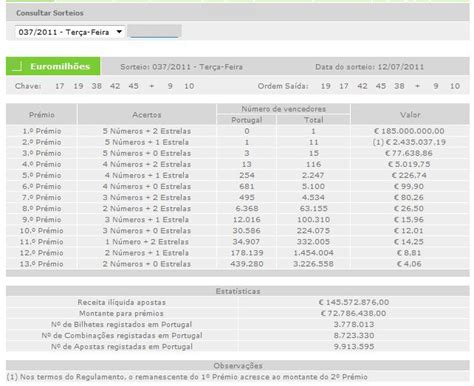
Task: Click the 'Total' sub-column header
Action: click(x=314, y=120)
